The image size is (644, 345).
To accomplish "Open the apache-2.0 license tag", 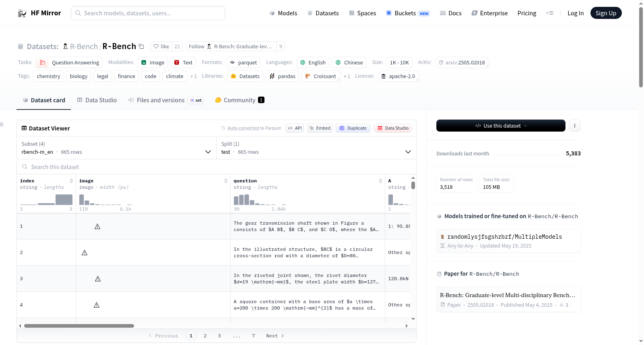I will 398,76.
